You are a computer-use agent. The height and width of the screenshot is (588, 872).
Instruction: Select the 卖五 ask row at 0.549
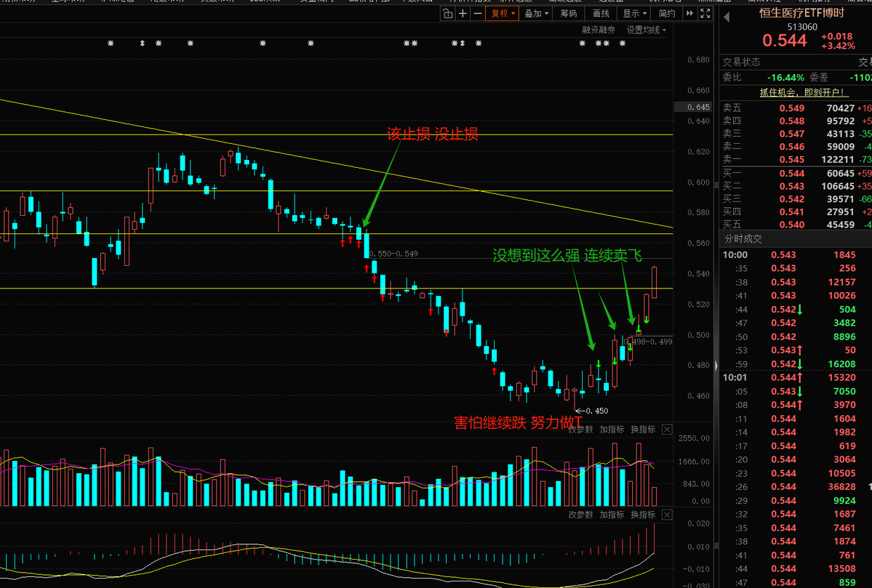point(796,108)
